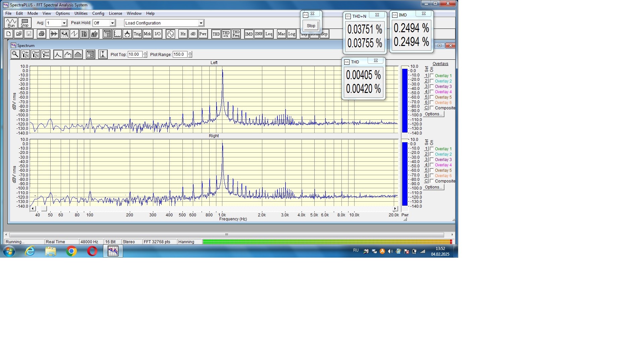
Task: Click the IMD toolbar button
Action: click(249, 34)
